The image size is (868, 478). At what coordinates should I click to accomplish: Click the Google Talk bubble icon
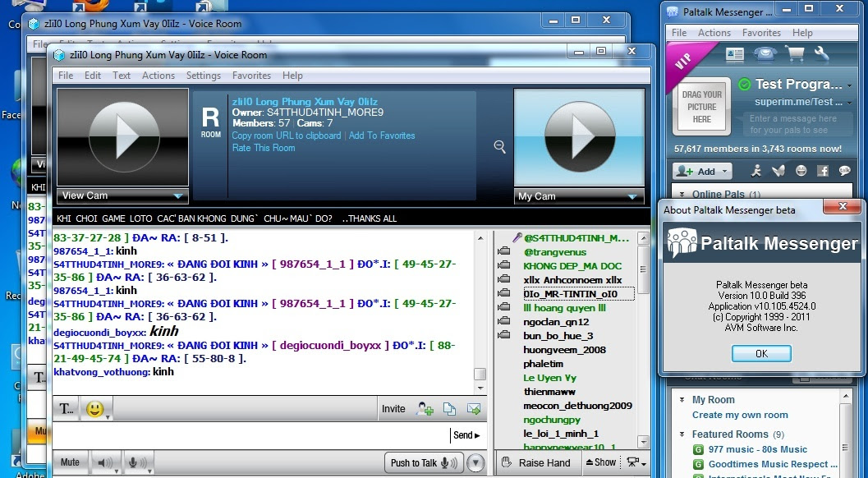click(x=844, y=171)
